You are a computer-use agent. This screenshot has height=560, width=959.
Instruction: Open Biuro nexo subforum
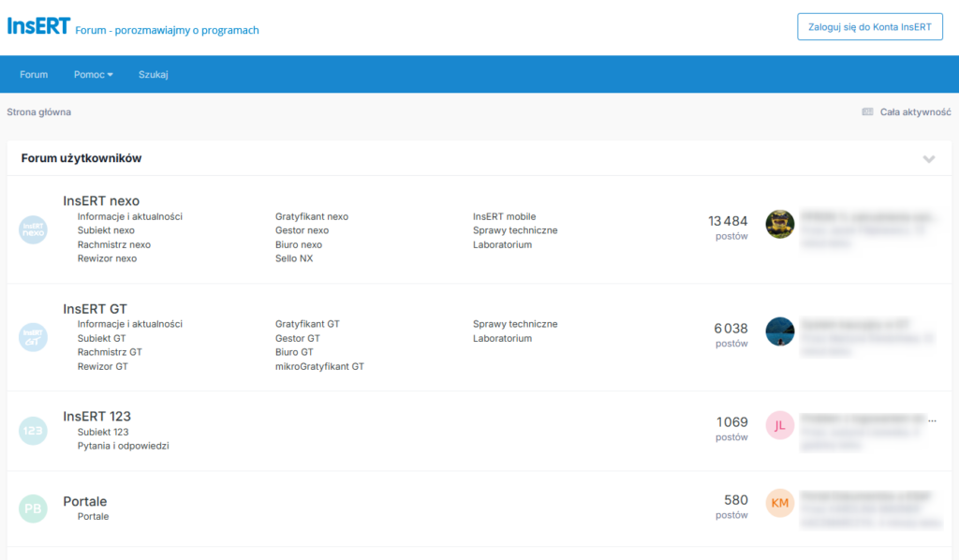point(299,244)
